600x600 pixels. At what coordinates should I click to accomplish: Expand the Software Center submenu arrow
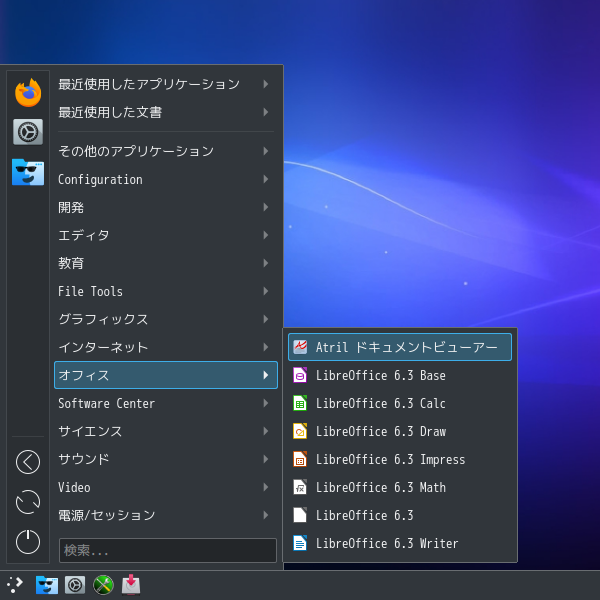pos(266,403)
